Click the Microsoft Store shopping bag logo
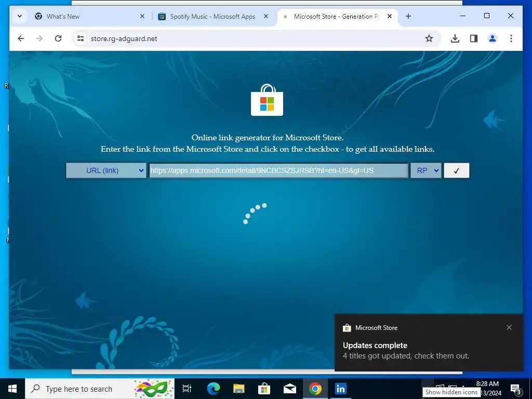 (267, 100)
